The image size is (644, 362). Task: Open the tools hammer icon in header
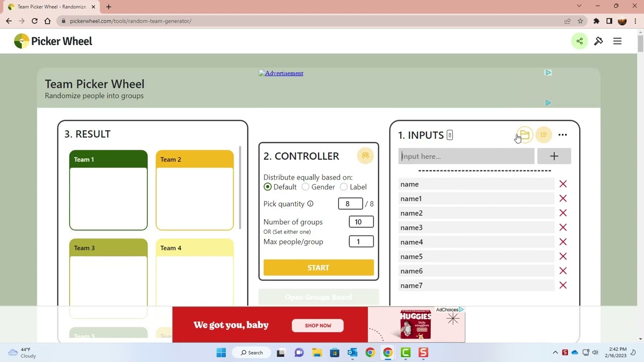pos(599,41)
